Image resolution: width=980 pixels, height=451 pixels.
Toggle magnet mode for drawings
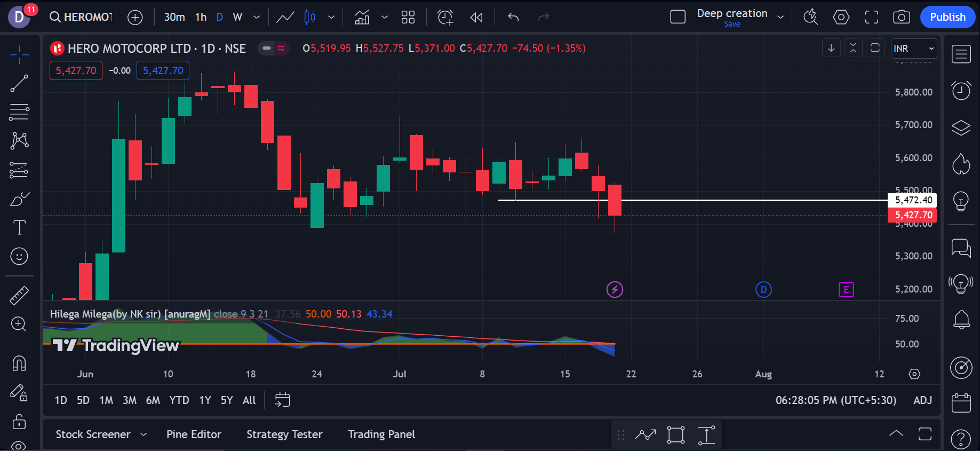(x=19, y=363)
